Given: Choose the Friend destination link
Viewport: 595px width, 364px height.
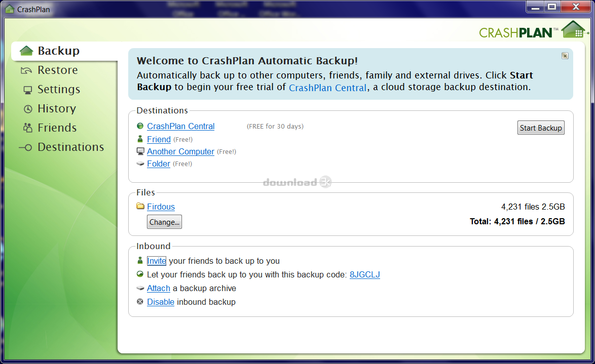Looking at the screenshot, I should coord(159,140).
